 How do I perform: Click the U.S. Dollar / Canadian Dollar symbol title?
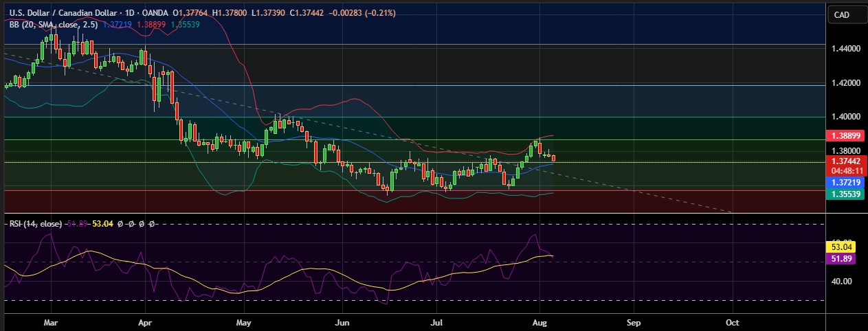[x=63, y=13]
